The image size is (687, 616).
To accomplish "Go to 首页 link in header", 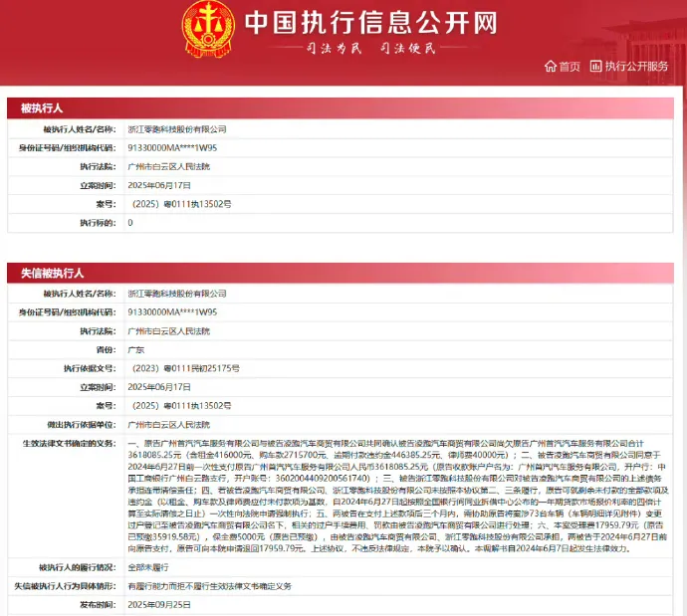I will click(569, 67).
